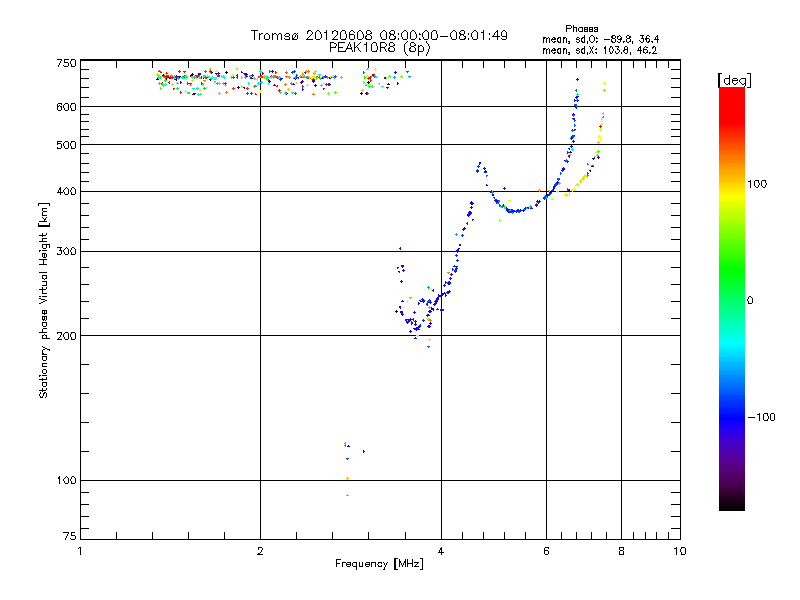
Task: Click the 'mean, sd,X: 103.8, 46.2' line
Action: (599, 50)
